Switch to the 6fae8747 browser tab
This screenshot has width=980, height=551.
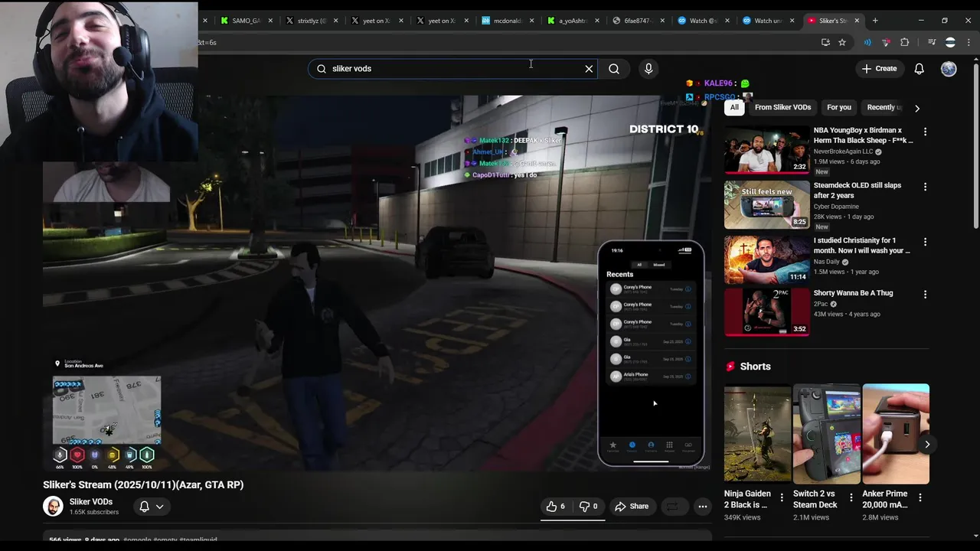tap(636, 21)
